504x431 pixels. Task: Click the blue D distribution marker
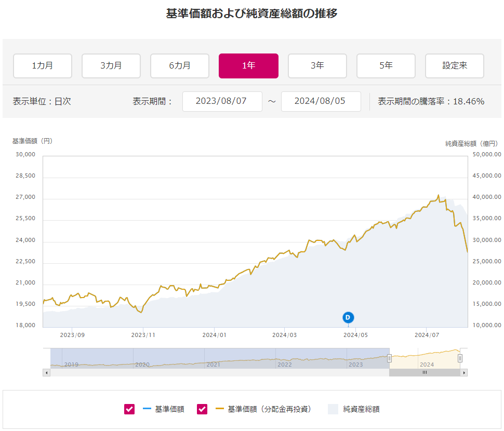click(348, 317)
